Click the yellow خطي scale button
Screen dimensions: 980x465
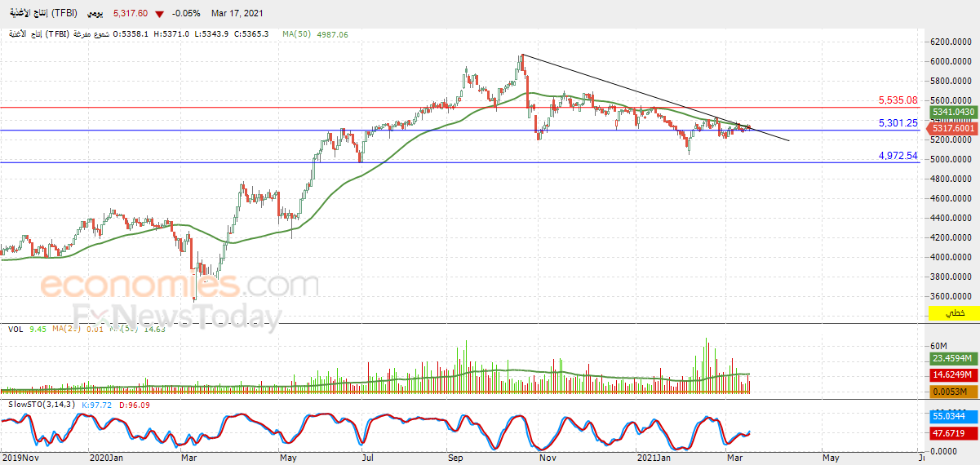click(953, 314)
